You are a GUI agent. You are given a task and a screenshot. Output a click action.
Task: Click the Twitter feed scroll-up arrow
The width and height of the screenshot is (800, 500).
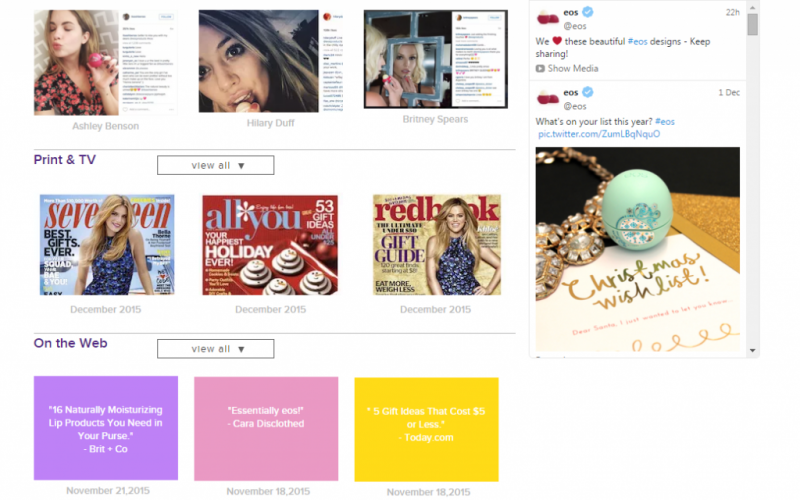click(753, 8)
